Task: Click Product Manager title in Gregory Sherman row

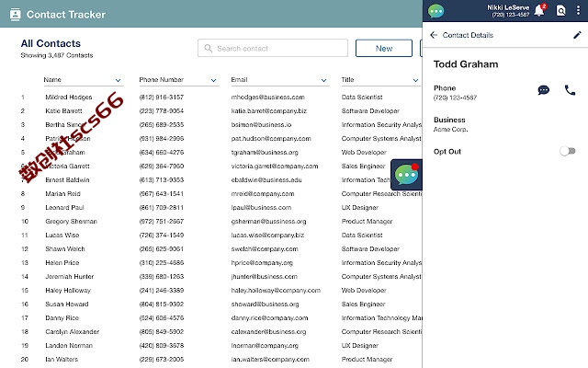Action: click(367, 221)
